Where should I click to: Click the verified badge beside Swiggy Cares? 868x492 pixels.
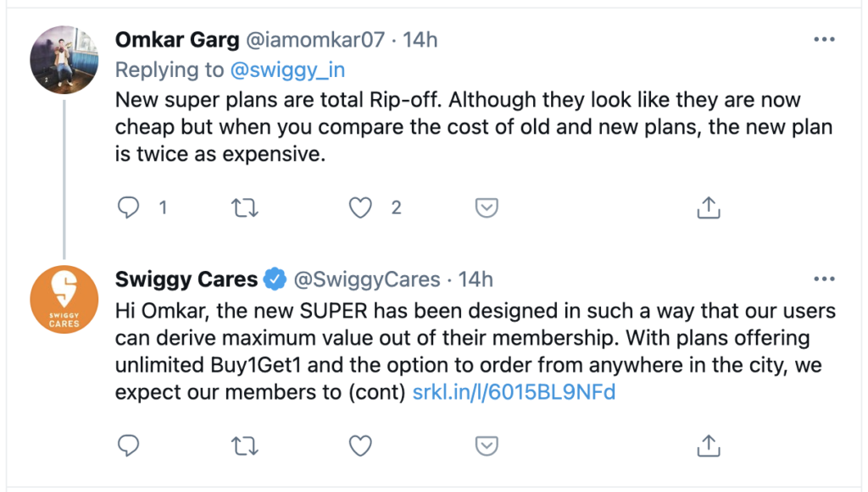click(275, 279)
